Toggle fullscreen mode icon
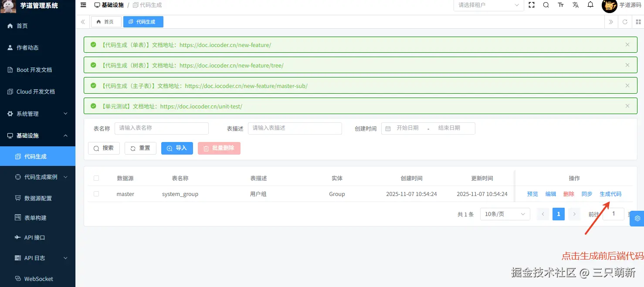The image size is (644, 287). tap(531, 5)
